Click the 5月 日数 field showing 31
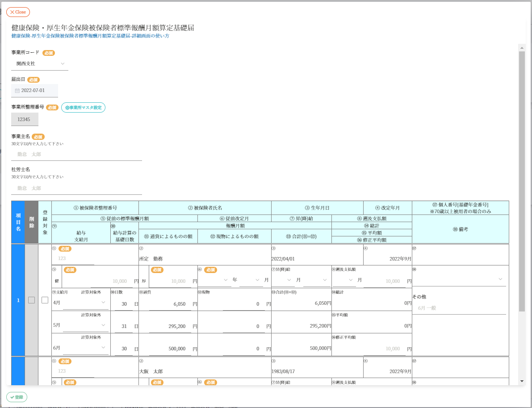The height and width of the screenshot is (408, 532). coord(123,326)
